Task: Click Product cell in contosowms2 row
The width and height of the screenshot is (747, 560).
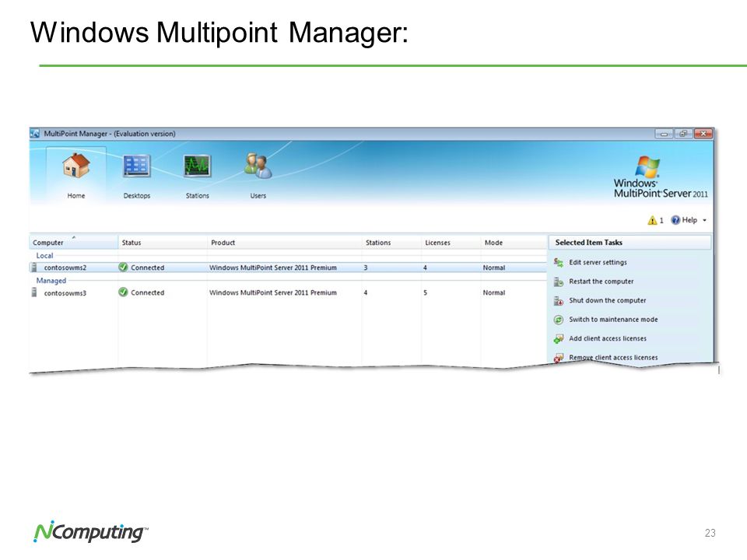Action: coord(273,268)
